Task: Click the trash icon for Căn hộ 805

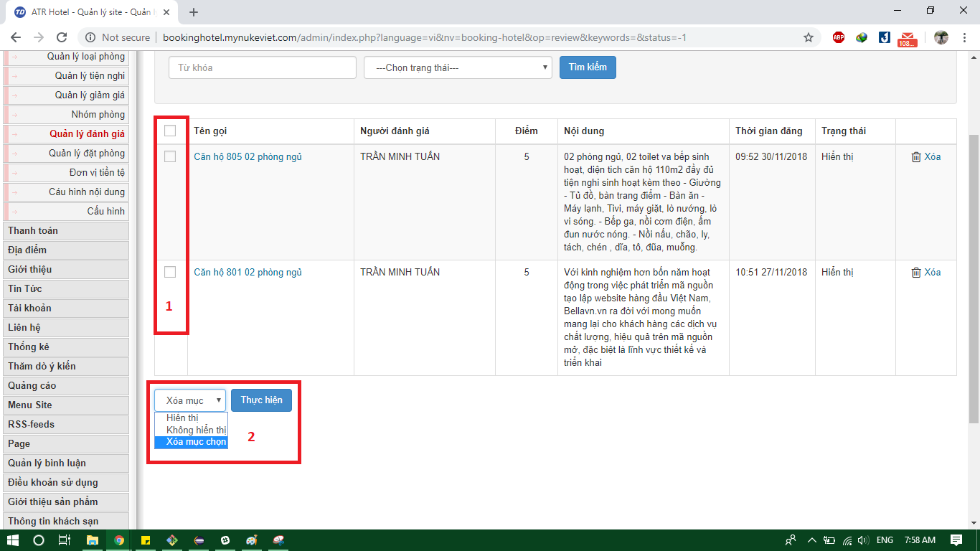Action: (915, 157)
